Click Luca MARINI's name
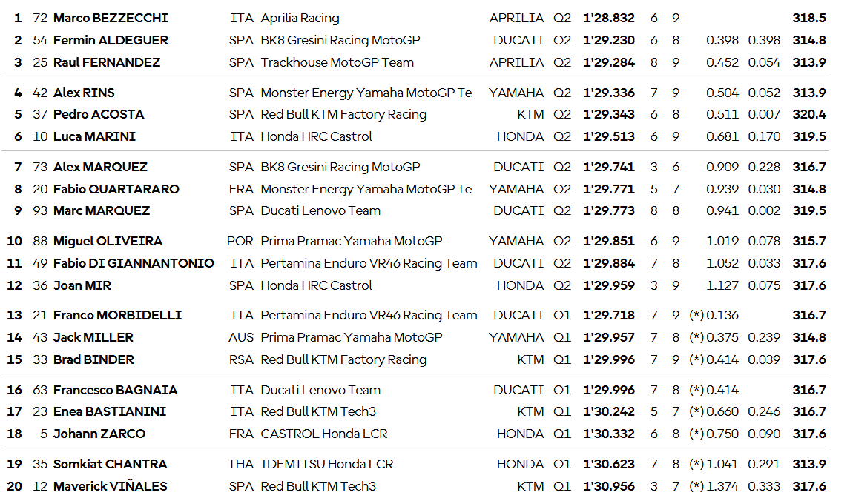 94,136
